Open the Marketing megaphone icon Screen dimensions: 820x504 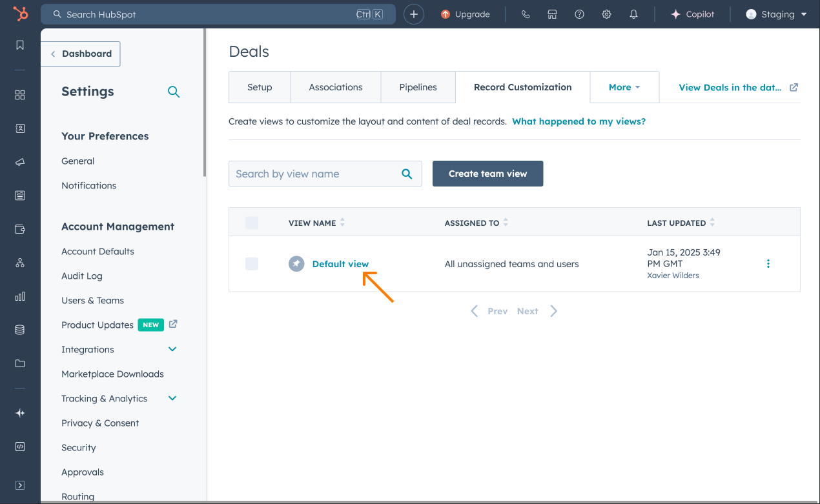tap(20, 162)
